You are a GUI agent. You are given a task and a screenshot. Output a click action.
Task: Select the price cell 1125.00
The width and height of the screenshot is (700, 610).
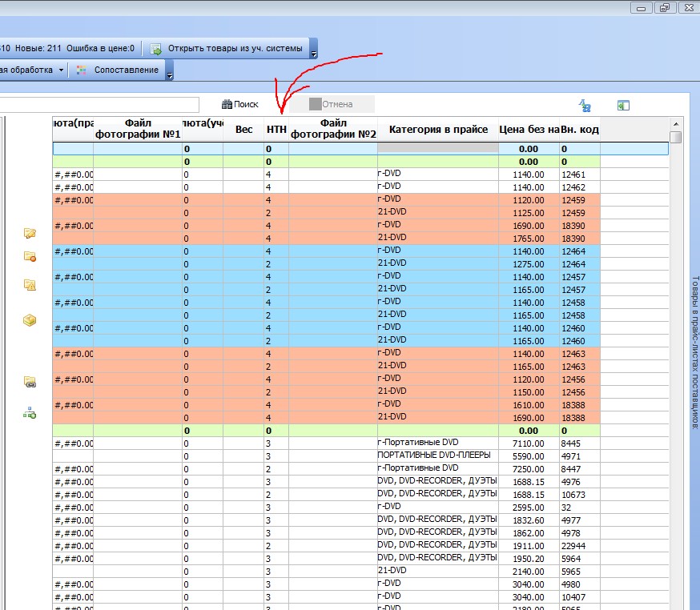[x=529, y=213]
